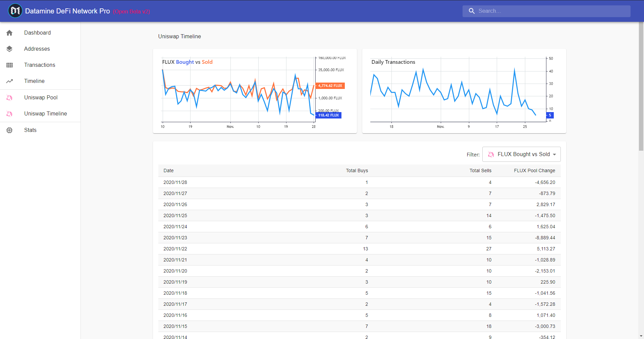Click the vertical page scrollbar thumb

[641, 87]
